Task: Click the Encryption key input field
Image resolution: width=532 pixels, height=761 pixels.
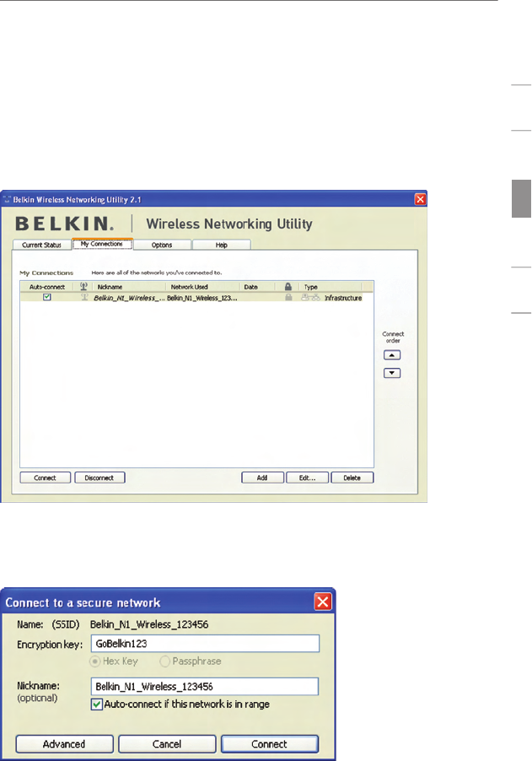Action: (205, 644)
